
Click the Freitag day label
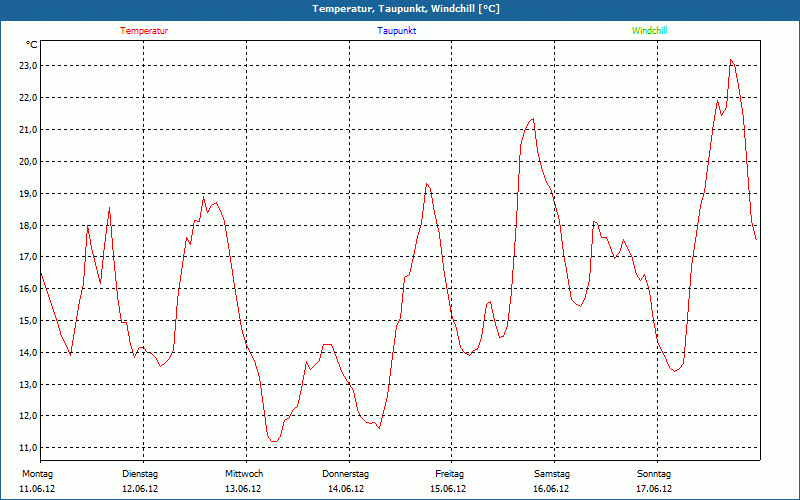click(x=449, y=474)
